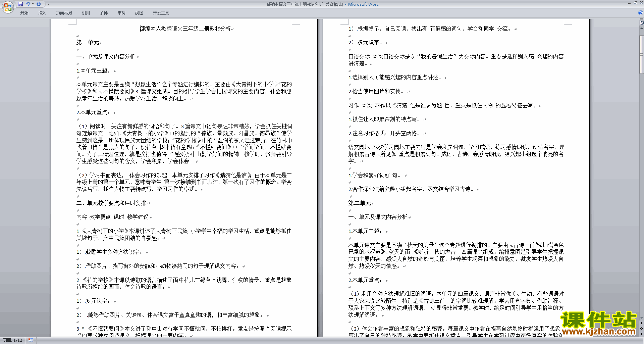Select the 开发工具 ribbon tab
644x344 pixels.
161,13
